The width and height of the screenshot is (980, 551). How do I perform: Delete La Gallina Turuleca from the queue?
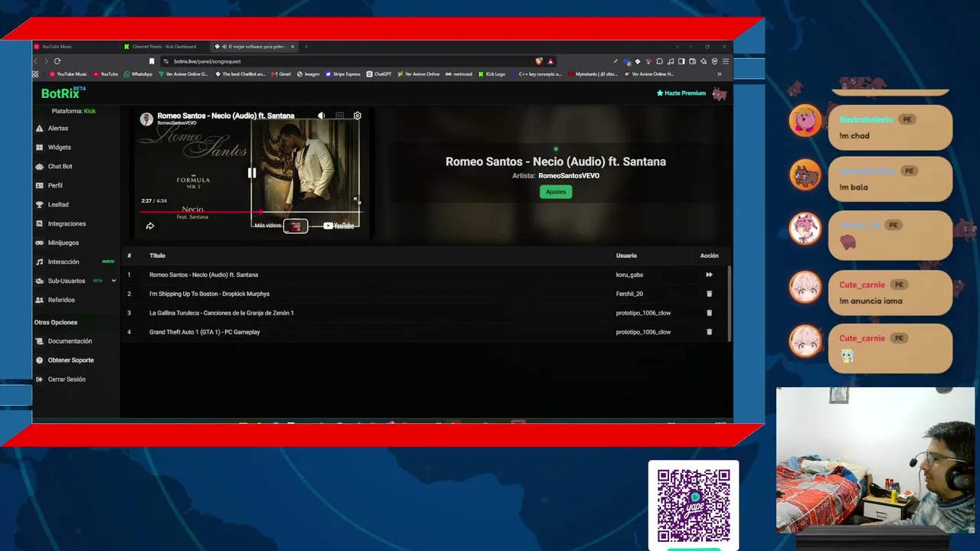[x=709, y=313]
